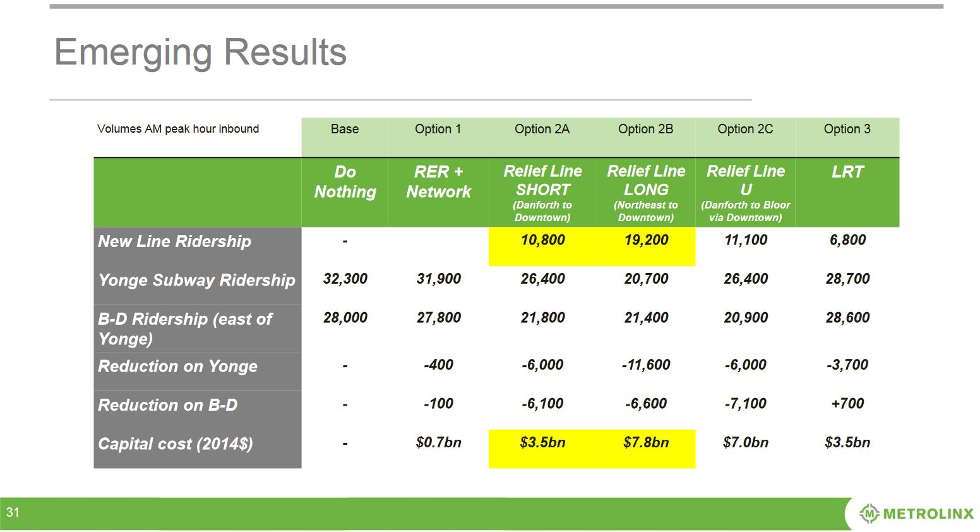
Task: Click the Capital cost (2014$) row label
Action: point(176,444)
